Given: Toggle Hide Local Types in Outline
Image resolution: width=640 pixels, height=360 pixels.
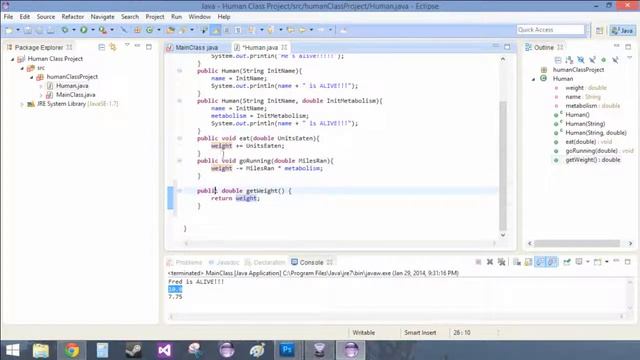Looking at the screenshot, I should [615, 60].
